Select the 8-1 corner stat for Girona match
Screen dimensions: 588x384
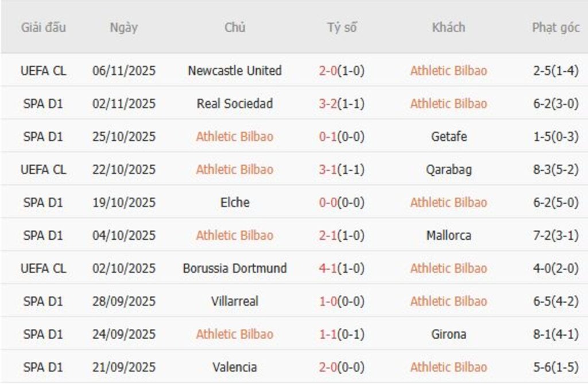[555, 334]
